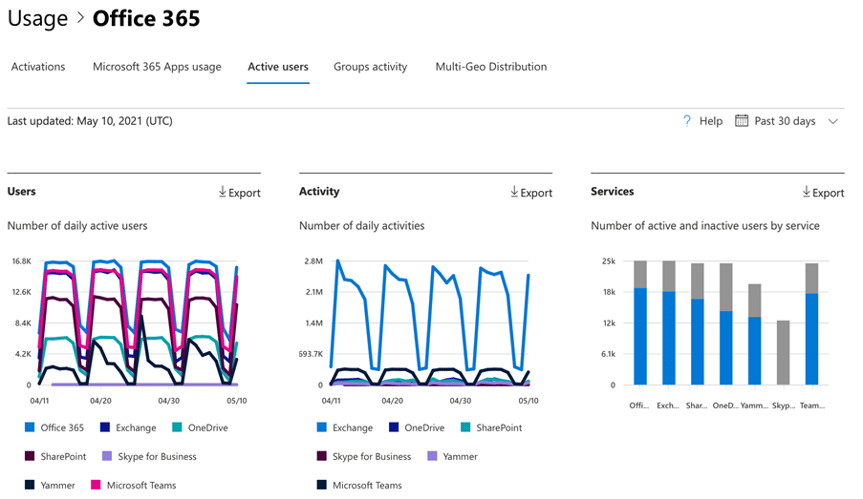Image resolution: width=863 pixels, height=499 pixels.
Task: Select the Active users tab
Action: pos(278,67)
